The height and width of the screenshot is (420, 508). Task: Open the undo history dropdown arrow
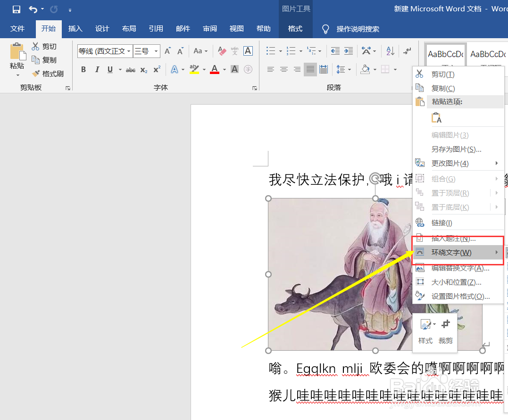42,9
